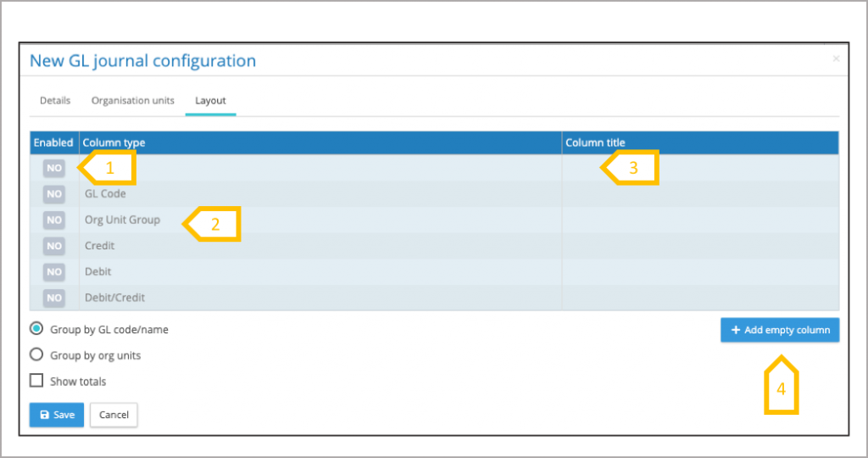
Task: Close the dialog with the X icon
Action: click(836, 59)
